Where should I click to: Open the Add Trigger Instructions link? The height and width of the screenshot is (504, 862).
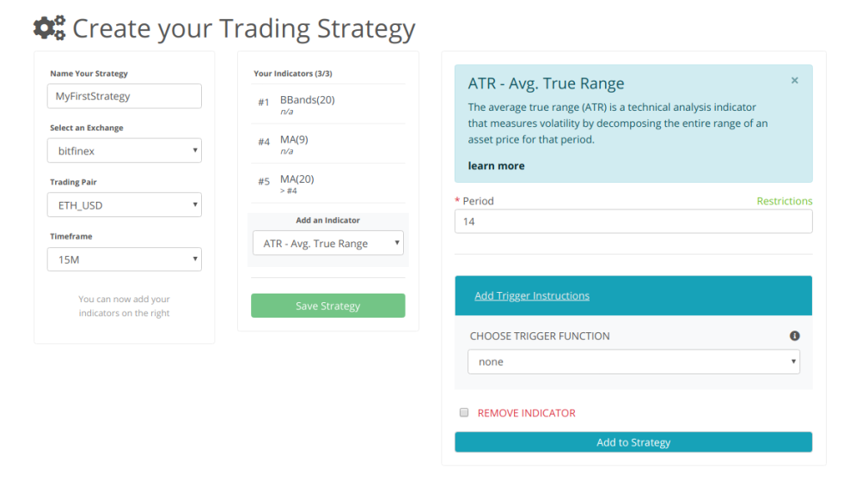click(532, 295)
